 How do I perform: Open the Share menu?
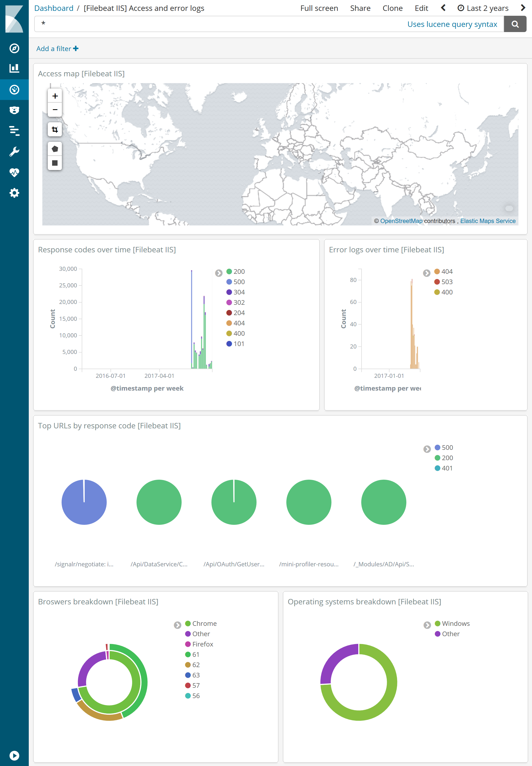(x=360, y=8)
